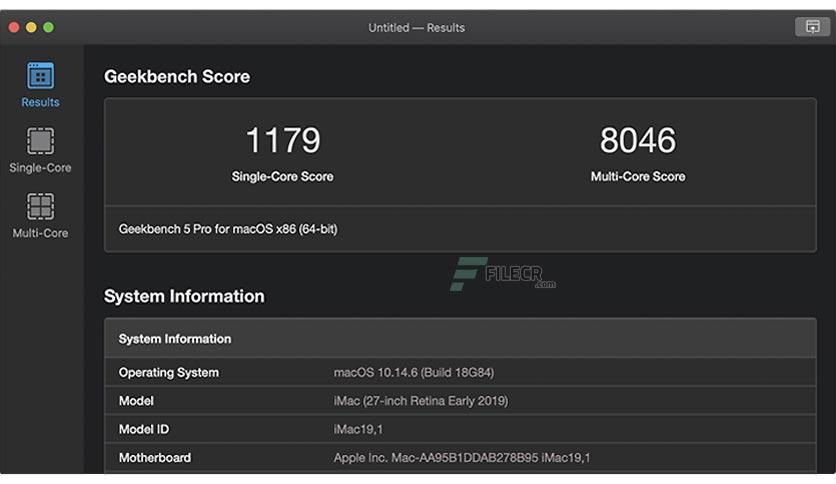
Task: Click macOS 10.14.6 (Build 18G84) value
Action: (414, 373)
